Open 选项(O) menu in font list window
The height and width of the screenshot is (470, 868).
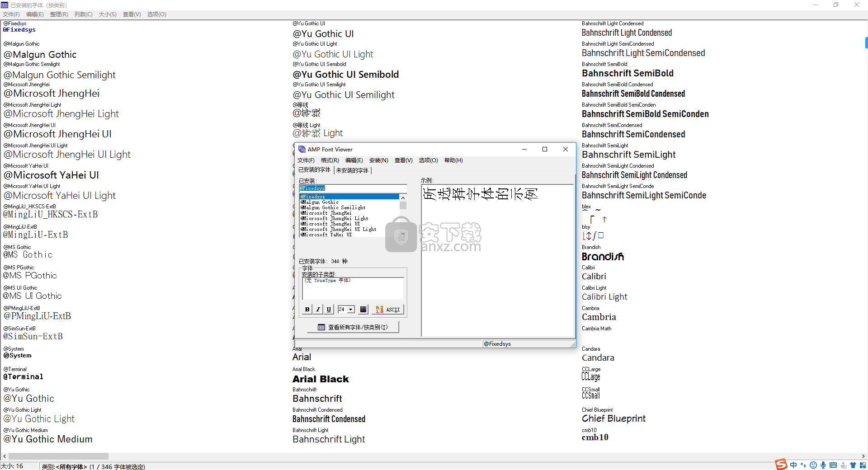click(157, 14)
